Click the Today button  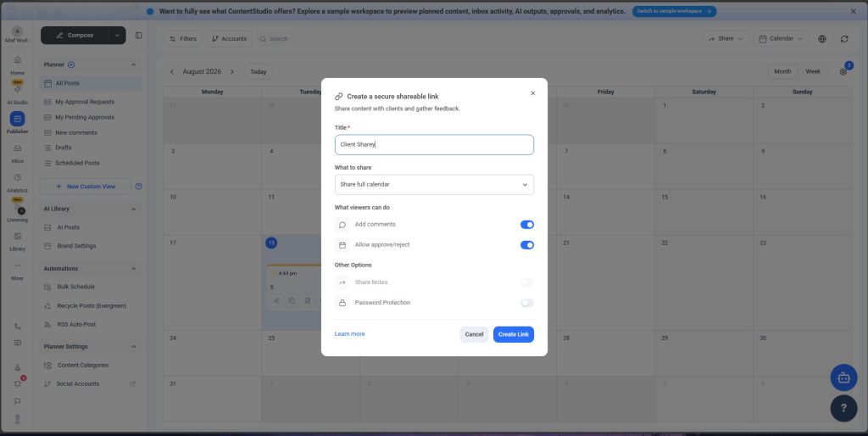(x=258, y=72)
